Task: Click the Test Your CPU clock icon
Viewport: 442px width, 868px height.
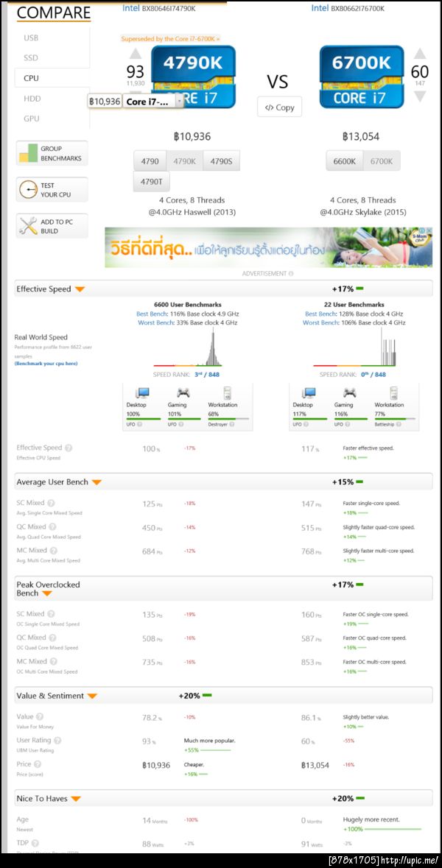Action: (28, 190)
